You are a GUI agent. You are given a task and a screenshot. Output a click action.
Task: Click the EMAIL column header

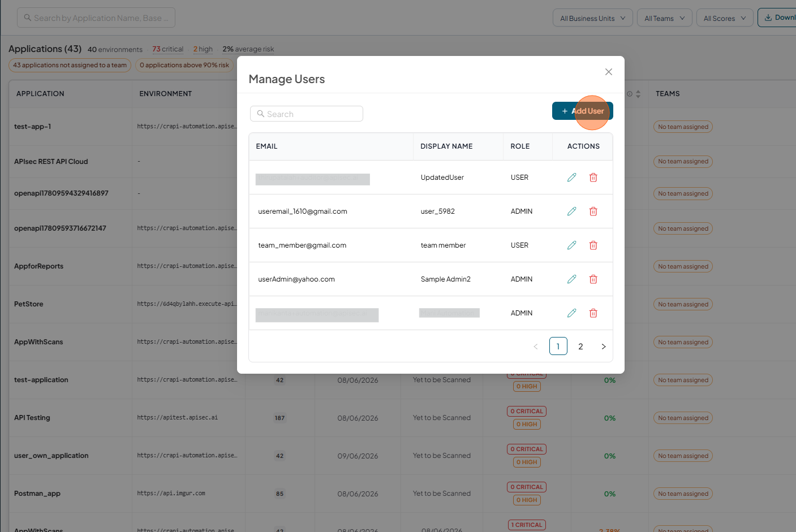click(x=266, y=146)
